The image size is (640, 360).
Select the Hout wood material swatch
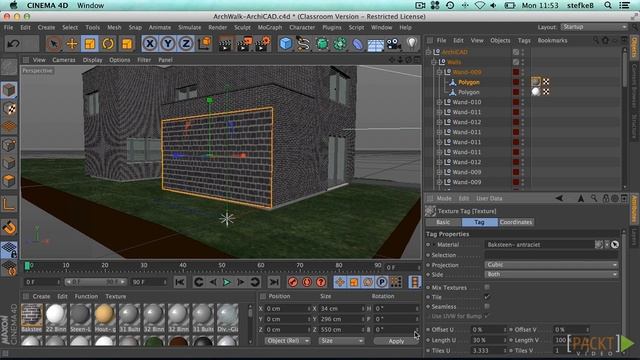(x=105, y=317)
